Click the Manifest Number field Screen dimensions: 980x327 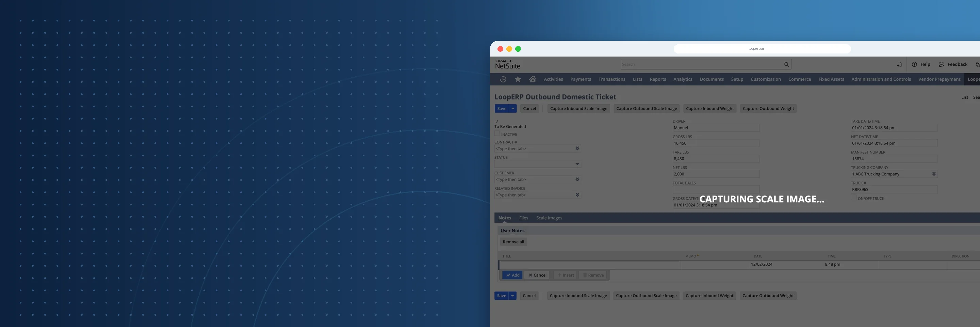(894, 159)
